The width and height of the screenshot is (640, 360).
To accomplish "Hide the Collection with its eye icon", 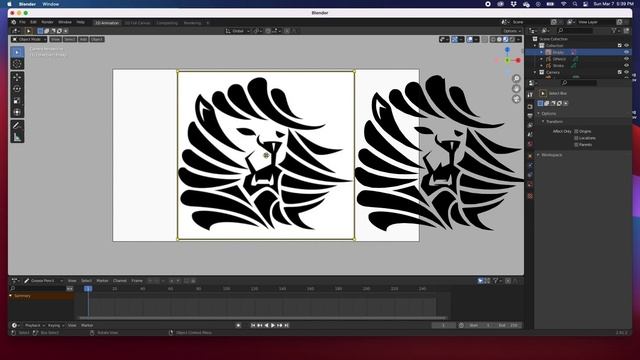I will (x=627, y=46).
